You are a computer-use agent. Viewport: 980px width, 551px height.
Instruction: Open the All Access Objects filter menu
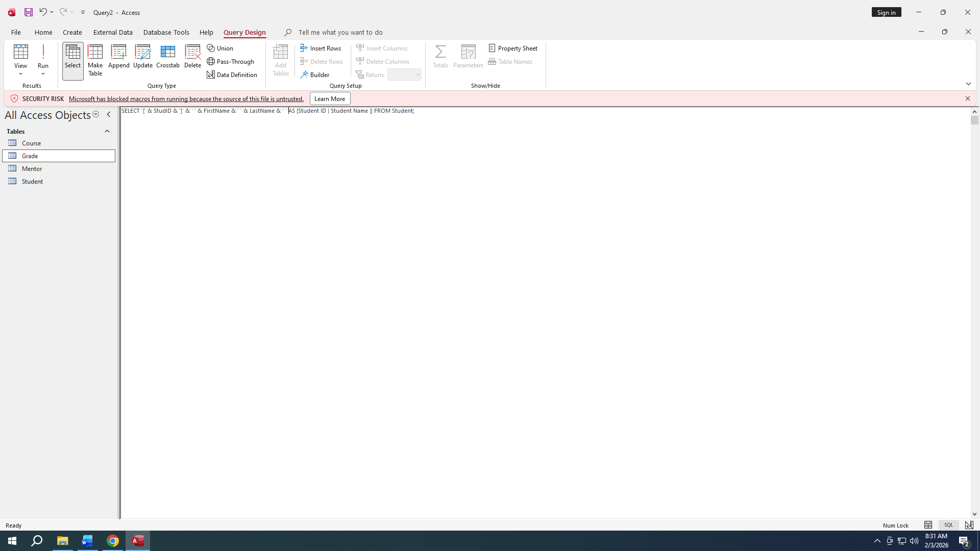pyautogui.click(x=95, y=115)
